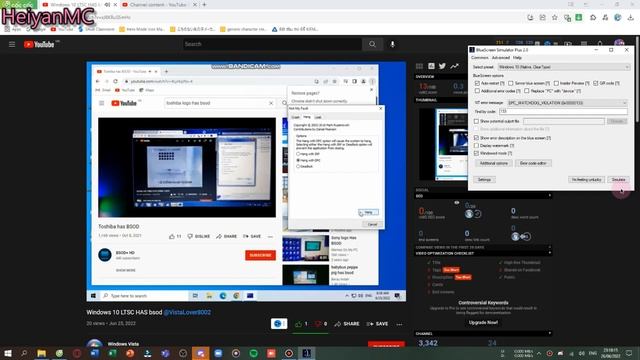Open the YouTube guide hamburger menu
This screenshot has width=640, height=360.
point(12,44)
